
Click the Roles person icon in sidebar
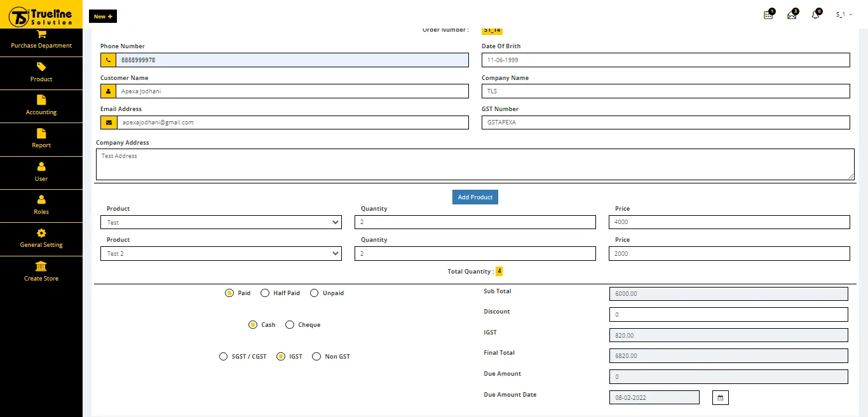coord(41,199)
